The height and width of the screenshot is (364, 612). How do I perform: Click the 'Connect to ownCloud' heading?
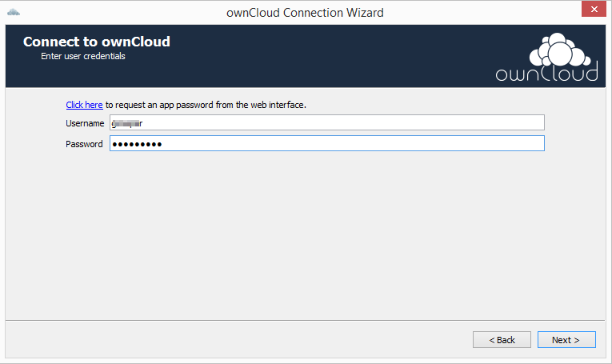[x=97, y=42]
